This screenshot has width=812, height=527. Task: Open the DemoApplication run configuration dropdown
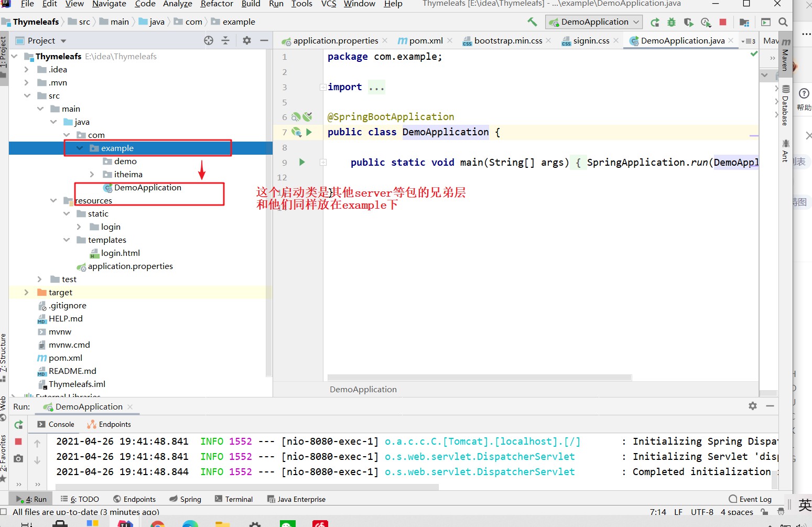[x=594, y=22]
